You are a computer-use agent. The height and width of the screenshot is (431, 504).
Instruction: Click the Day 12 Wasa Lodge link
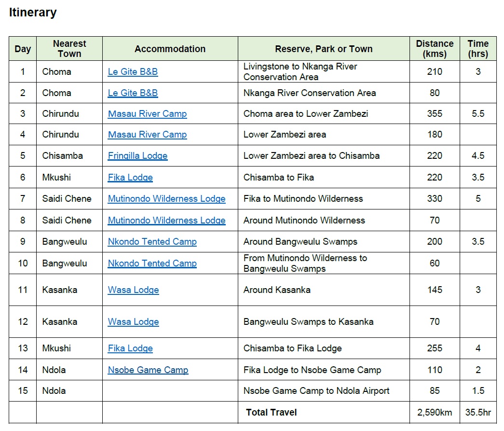coord(133,322)
